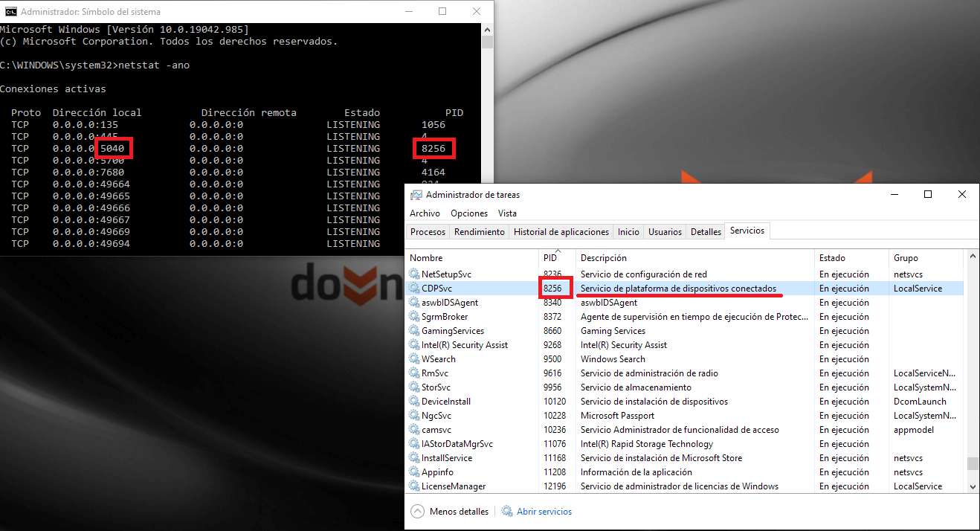This screenshot has width=980, height=531.
Task: Select the Appinfo service name
Action: click(x=437, y=472)
